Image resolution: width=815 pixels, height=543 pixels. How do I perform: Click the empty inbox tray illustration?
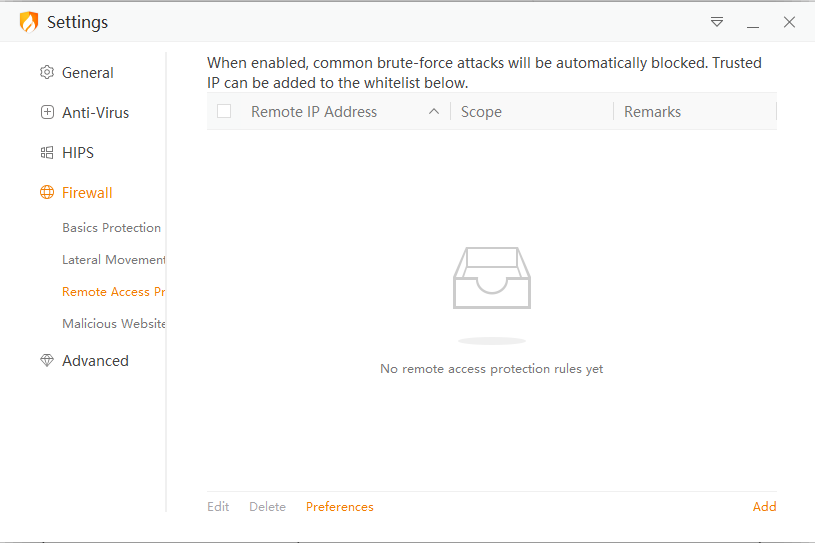click(x=492, y=279)
